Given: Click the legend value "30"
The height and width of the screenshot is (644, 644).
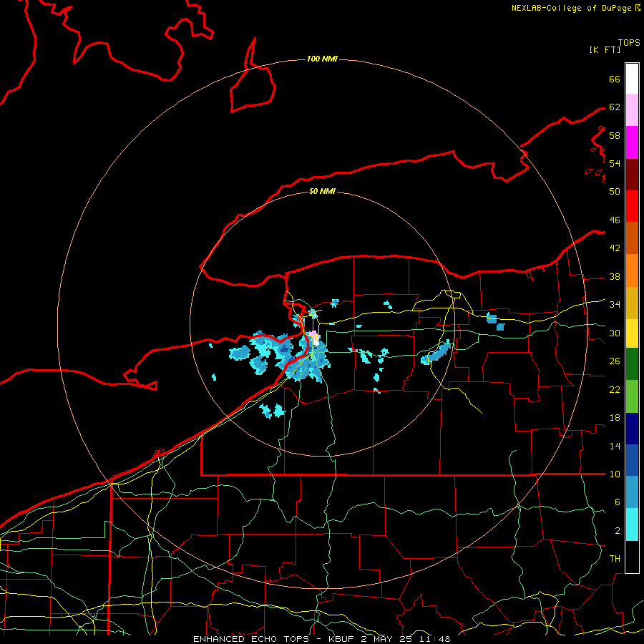Looking at the screenshot, I should pos(615,333).
